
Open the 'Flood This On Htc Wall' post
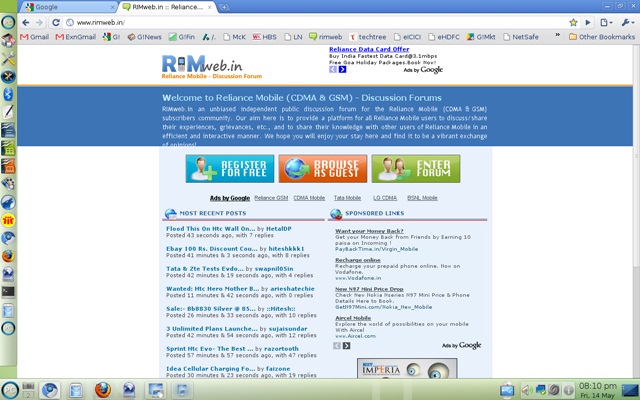coord(210,228)
